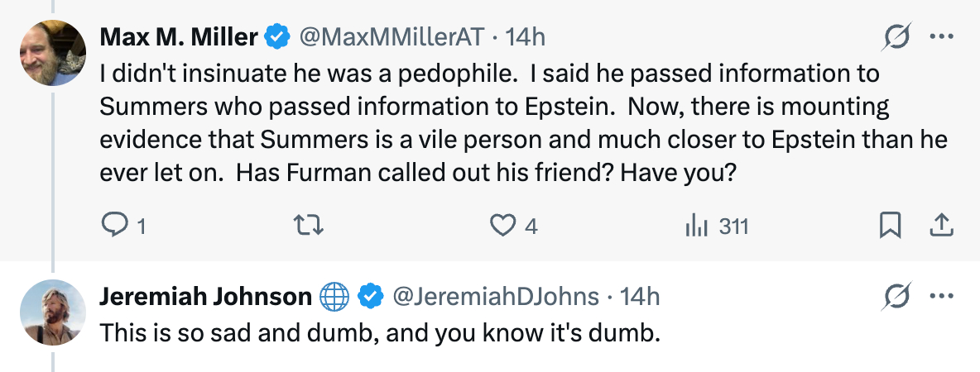Bookmark Max M. Miller's tweet
The height and width of the screenshot is (372, 980).
890,225
